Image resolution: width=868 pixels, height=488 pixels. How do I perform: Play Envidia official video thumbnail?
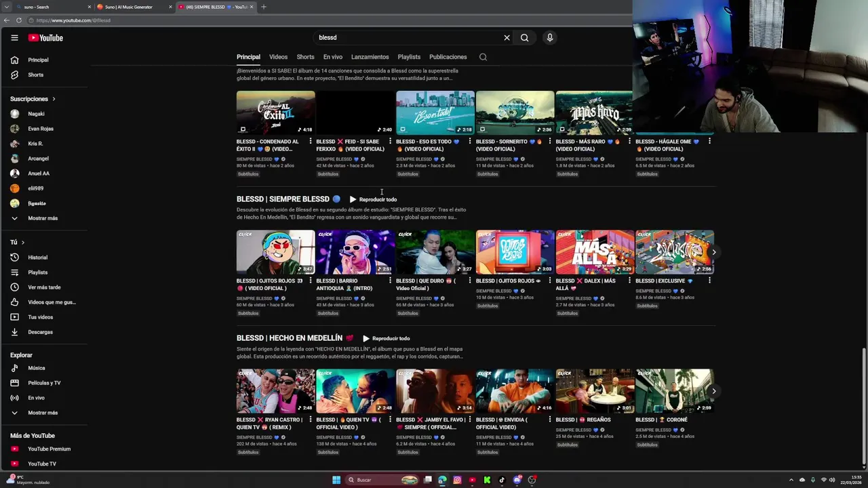(x=515, y=391)
